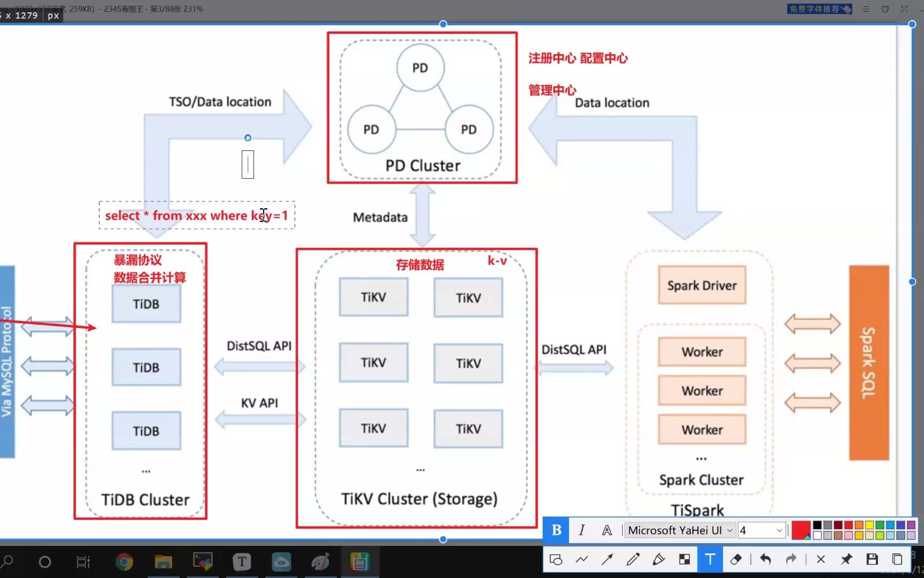This screenshot has width=924, height=578.
Task: Open the font size dropdown showing 4
Action: coord(762,530)
